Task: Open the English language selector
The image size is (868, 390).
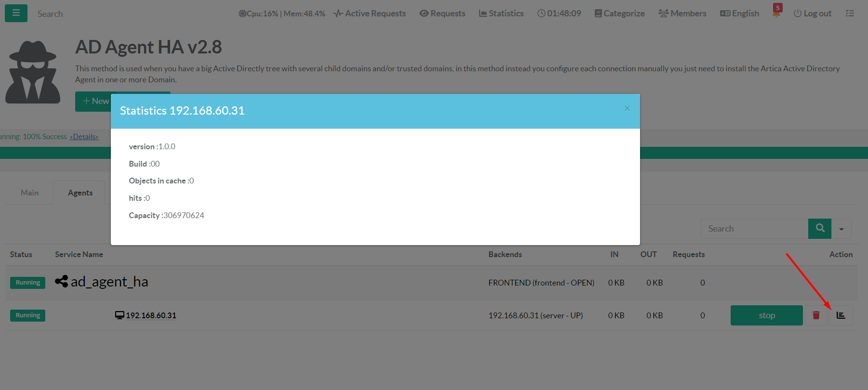Action: [739, 13]
